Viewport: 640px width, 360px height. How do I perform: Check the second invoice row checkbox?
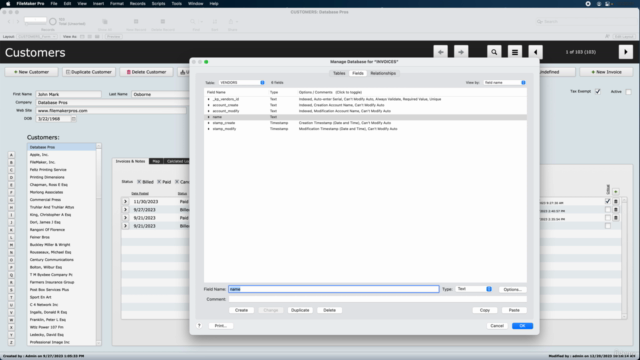click(608, 210)
